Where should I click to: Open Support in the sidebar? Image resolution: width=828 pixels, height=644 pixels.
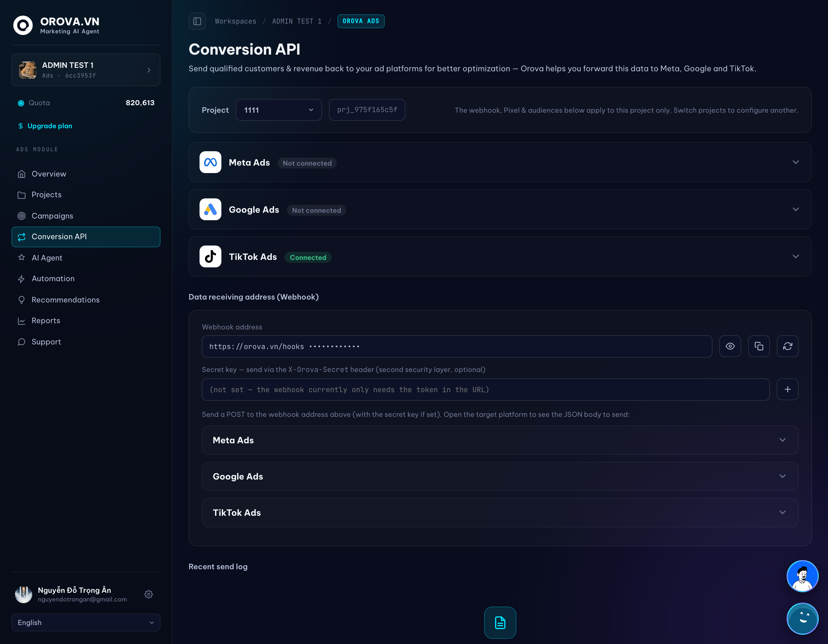point(86,342)
